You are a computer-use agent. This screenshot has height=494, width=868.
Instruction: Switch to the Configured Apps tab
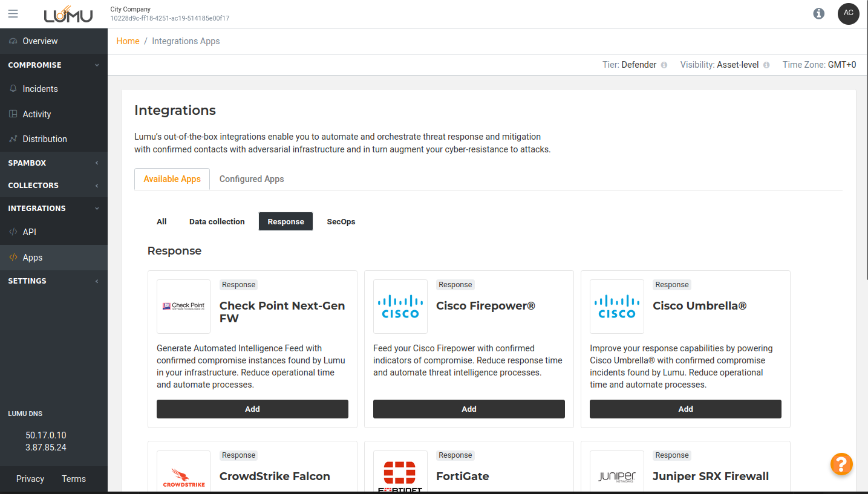point(251,179)
